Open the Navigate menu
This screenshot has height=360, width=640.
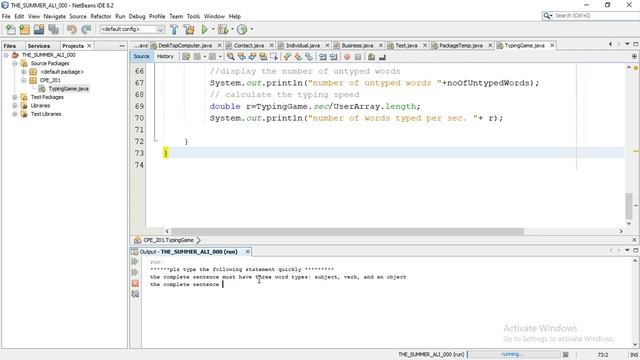click(55, 16)
